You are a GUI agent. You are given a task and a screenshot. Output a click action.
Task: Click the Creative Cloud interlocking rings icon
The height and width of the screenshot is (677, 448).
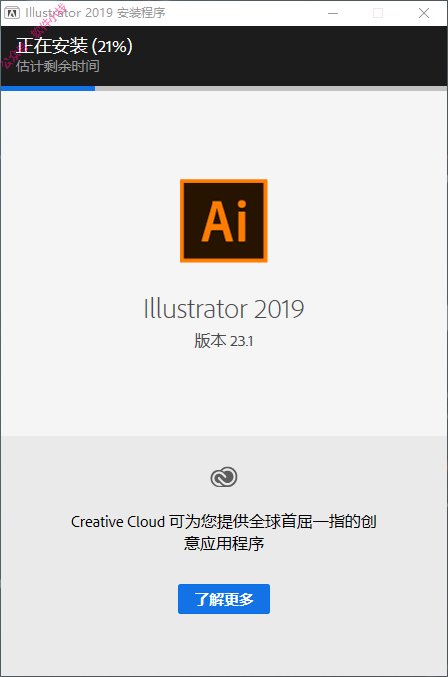point(224,477)
